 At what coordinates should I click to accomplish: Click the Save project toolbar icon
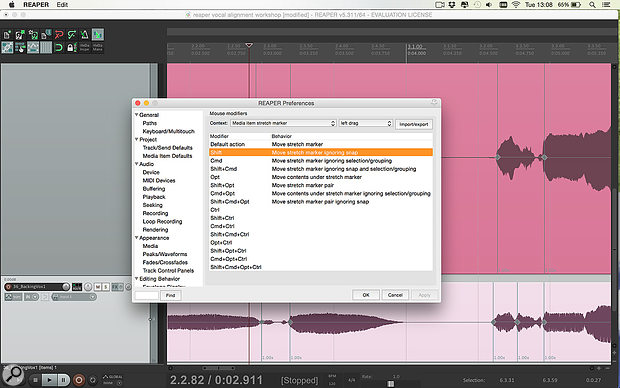33,35
